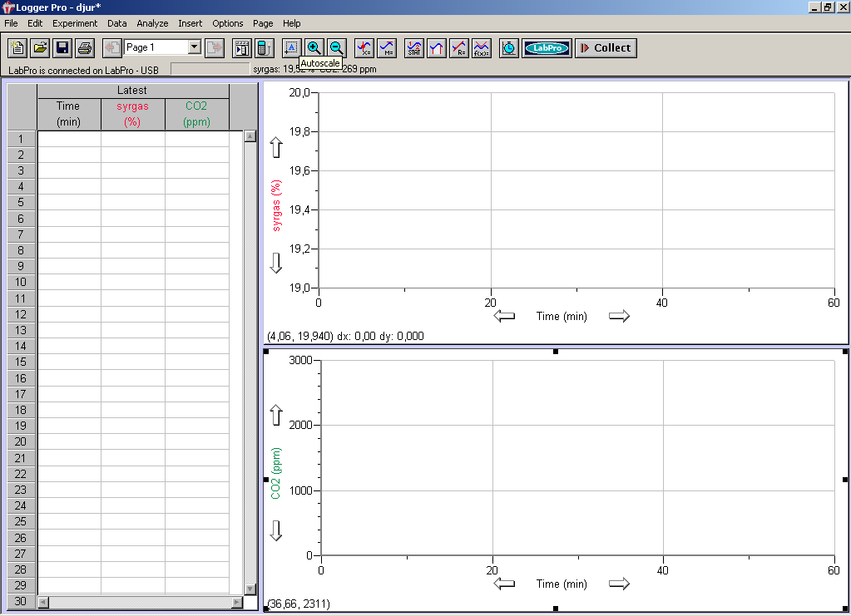Click the Latest data set header
This screenshot has width=851, height=616.
tap(132, 91)
